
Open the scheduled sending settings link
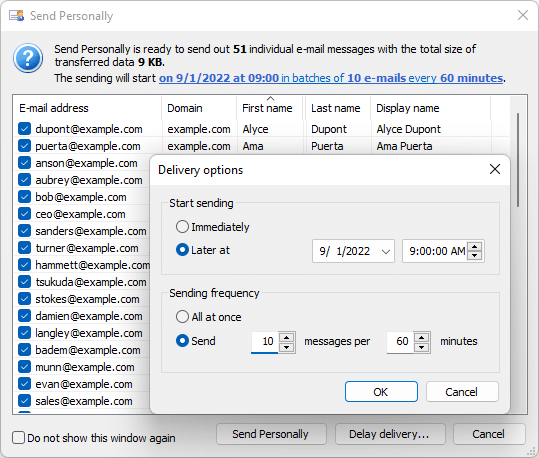tap(331, 78)
